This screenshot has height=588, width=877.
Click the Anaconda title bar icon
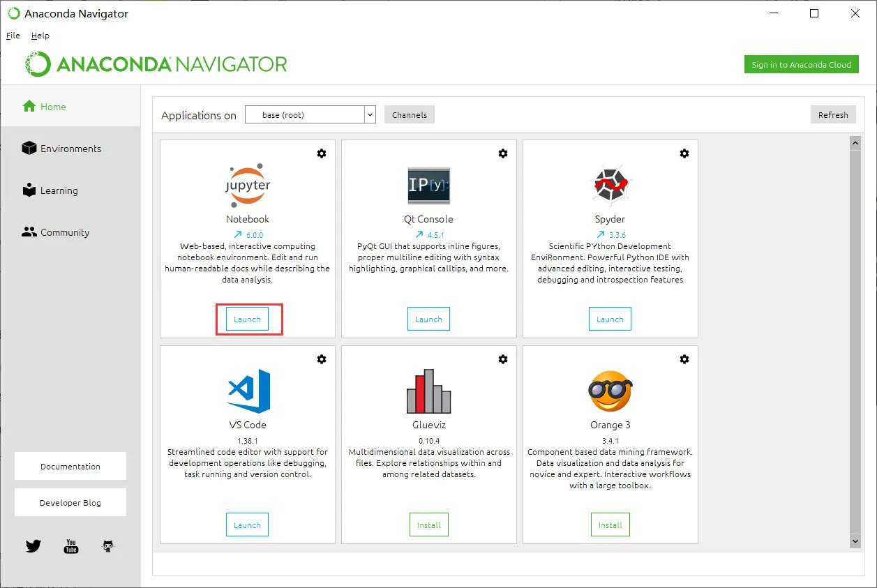14,13
